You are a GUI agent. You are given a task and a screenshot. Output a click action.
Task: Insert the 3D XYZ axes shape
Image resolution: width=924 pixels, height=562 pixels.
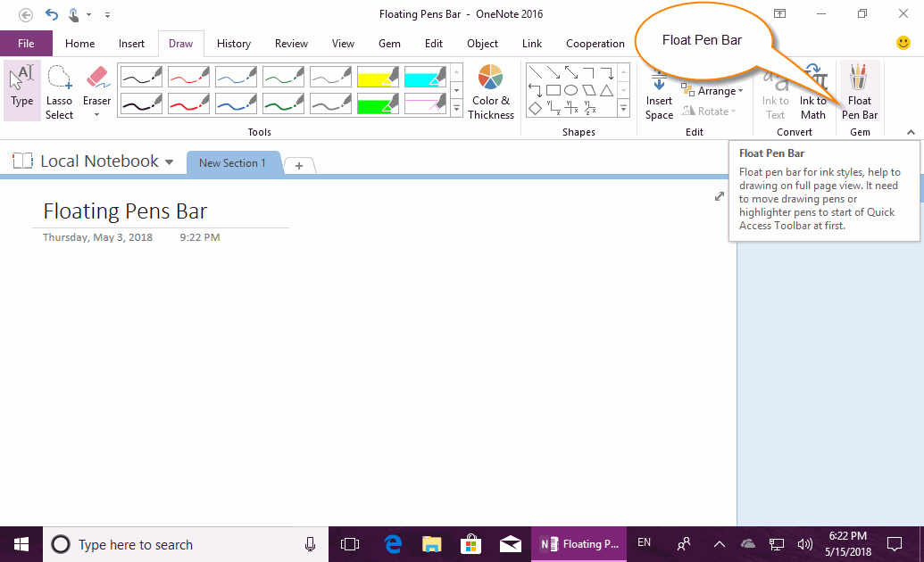(590, 108)
